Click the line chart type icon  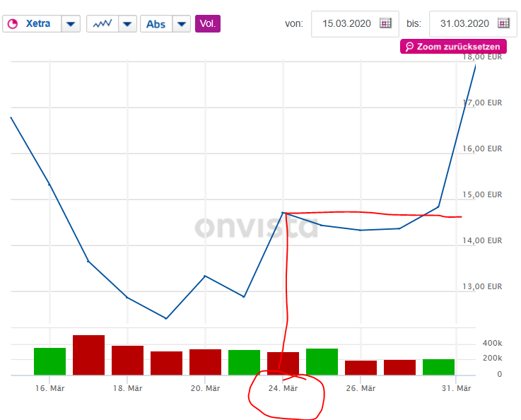tap(103, 24)
